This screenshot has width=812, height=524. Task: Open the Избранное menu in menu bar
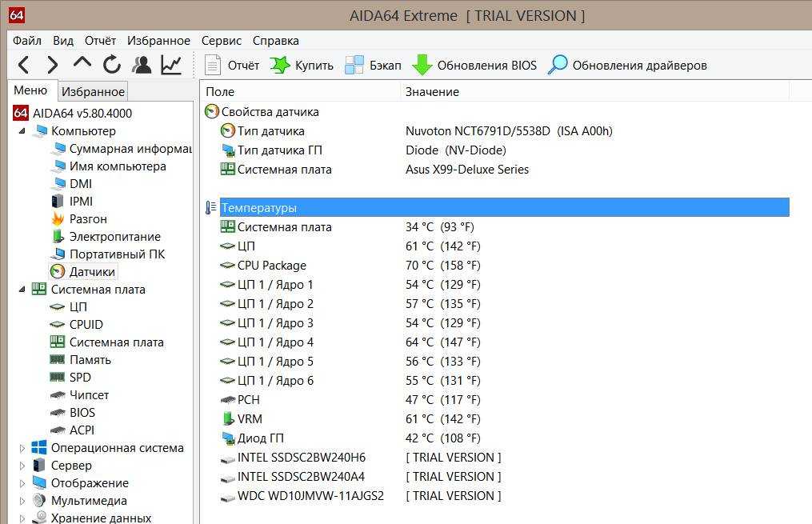point(158,40)
